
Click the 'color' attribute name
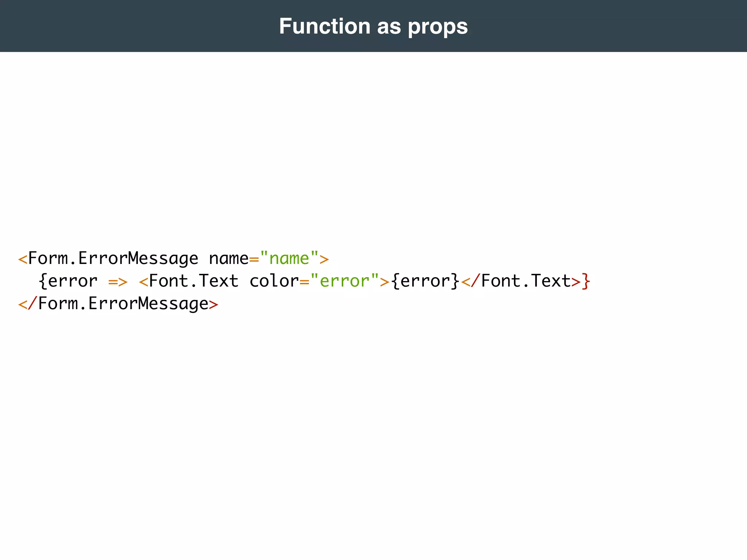[x=274, y=281]
